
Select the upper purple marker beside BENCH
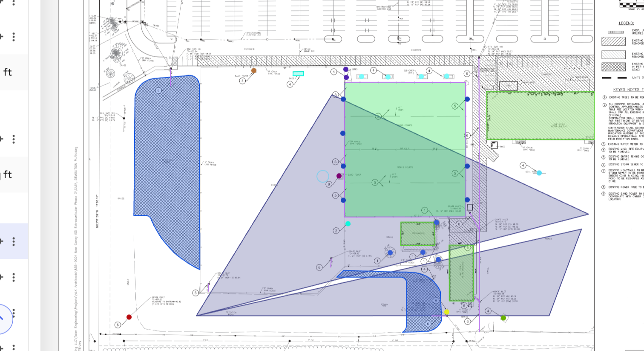(346, 69)
